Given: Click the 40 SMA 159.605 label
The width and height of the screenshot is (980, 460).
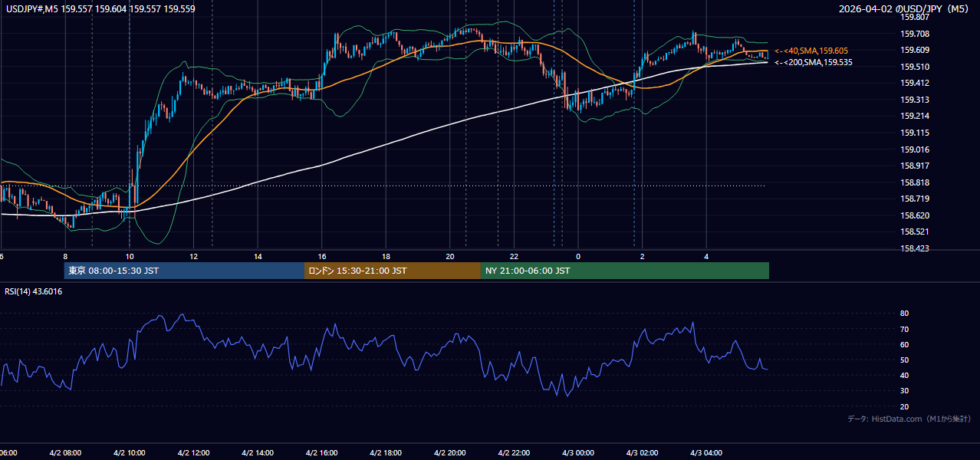Looking at the screenshot, I should (x=812, y=51).
